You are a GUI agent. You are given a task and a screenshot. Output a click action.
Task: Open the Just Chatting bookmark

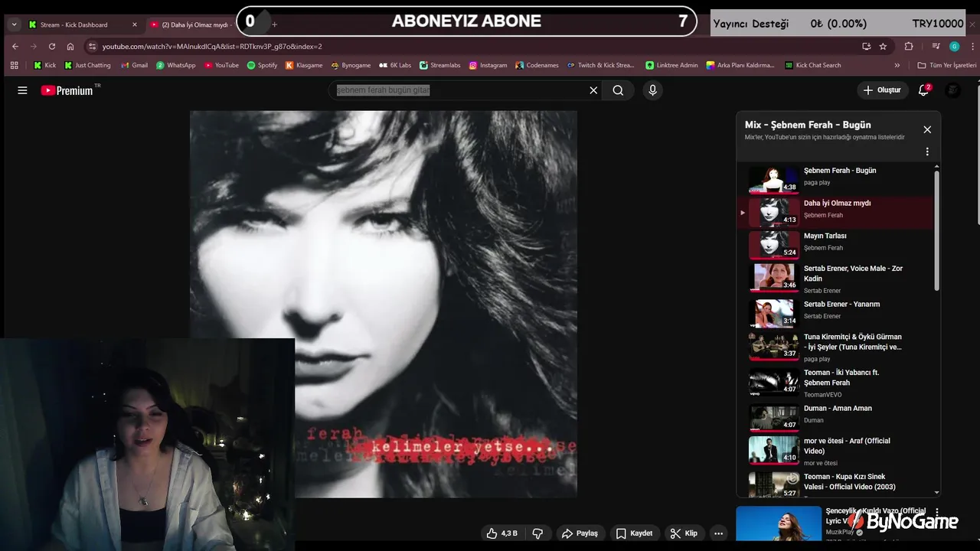(87, 65)
